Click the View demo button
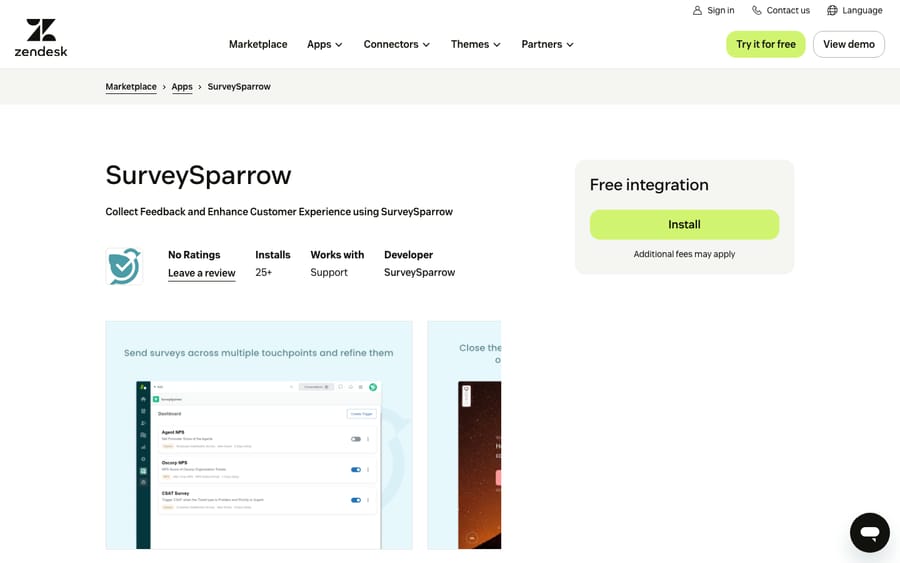Image resolution: width=900 pixels, height=563 pixels. coord(849,44)
